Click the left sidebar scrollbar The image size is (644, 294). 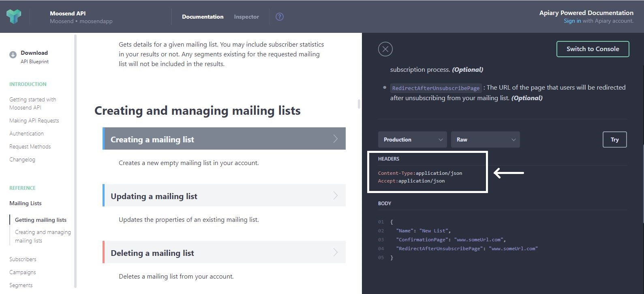[x=75, y=161]
